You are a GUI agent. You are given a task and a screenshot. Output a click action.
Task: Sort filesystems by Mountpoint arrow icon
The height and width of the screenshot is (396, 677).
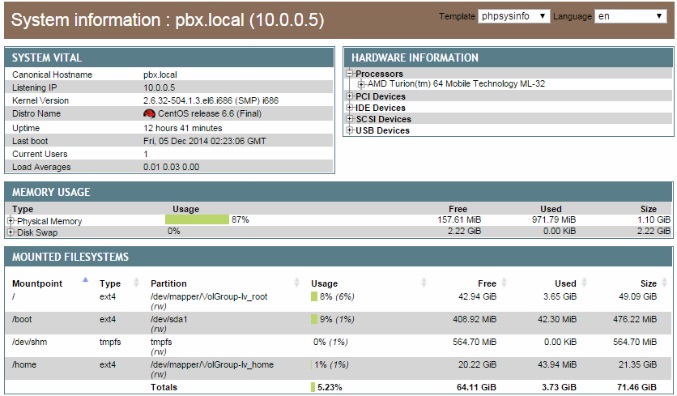[x=85, y=280]
